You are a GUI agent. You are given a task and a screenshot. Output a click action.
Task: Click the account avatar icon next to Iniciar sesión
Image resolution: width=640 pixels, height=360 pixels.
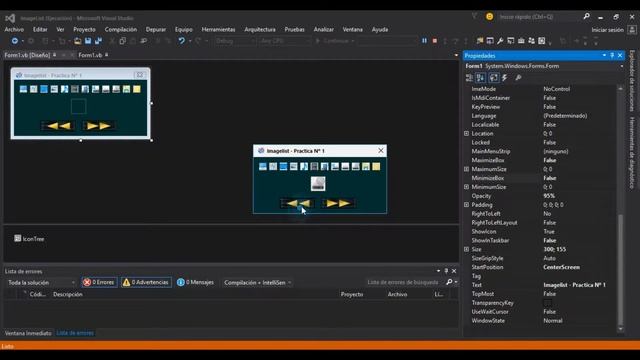[632, 30]
